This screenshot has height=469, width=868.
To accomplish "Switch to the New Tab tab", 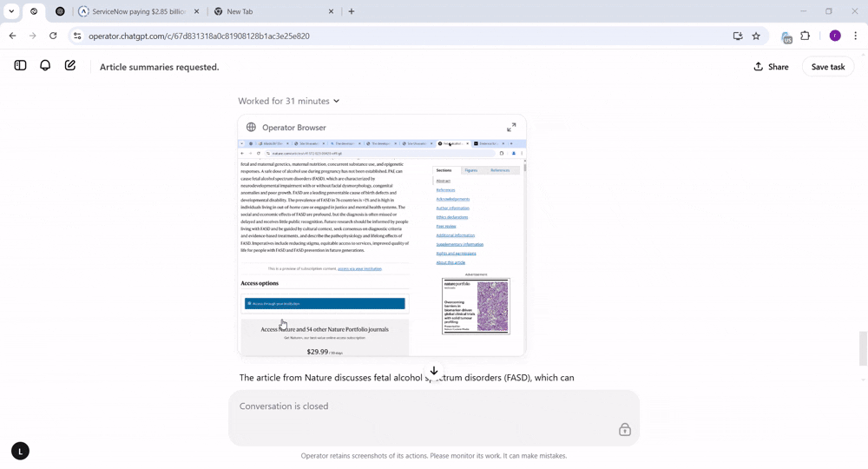I will (274, 11).
